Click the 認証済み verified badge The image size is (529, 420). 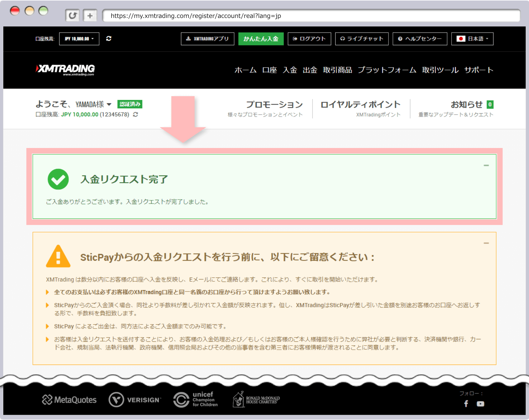(x=130, y=104)
